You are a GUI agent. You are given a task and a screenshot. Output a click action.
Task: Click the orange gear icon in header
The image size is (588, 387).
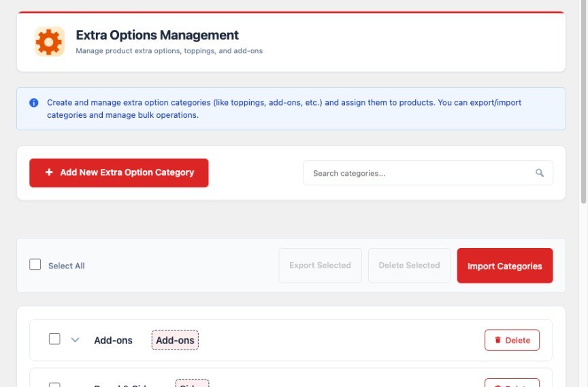click(49, 42)
